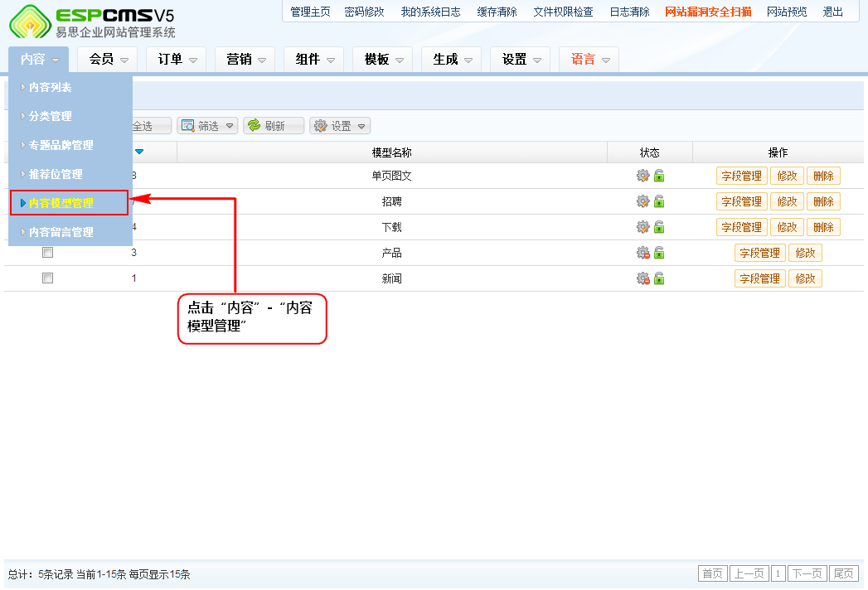This screenshot has height=590, width=868.
Task: Click 修改 for 单页图文
Action: pyautogui.click(x=787, y=176)
